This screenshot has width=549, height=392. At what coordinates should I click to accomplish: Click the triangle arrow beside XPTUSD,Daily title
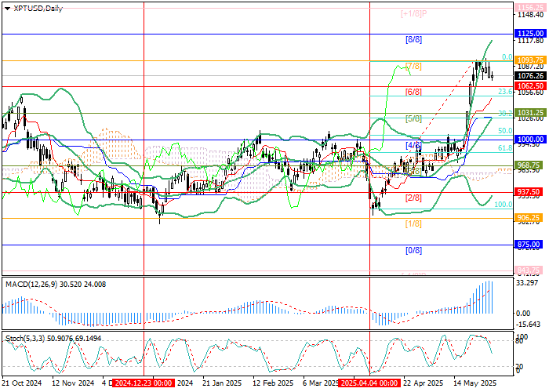click(x=7, y=9)
